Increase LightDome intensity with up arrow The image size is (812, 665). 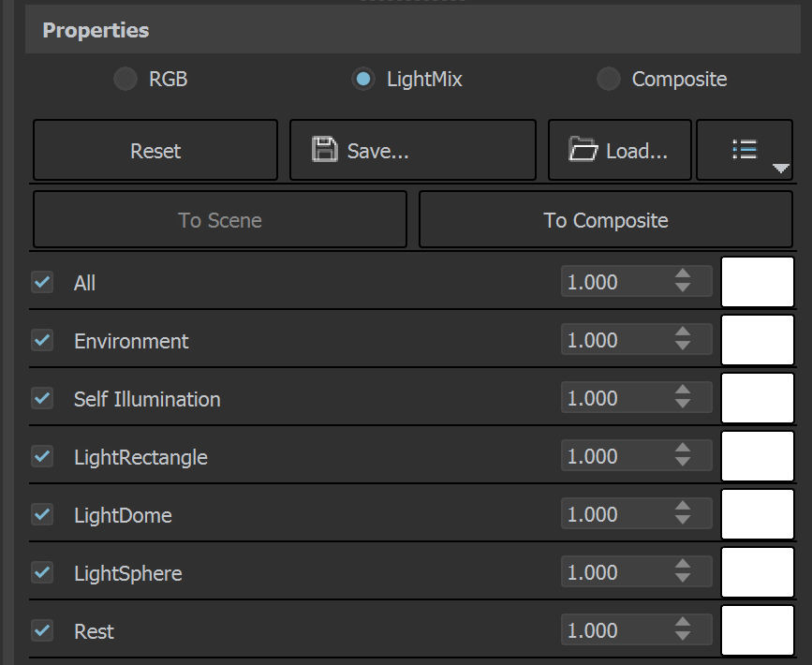point(683,506)
